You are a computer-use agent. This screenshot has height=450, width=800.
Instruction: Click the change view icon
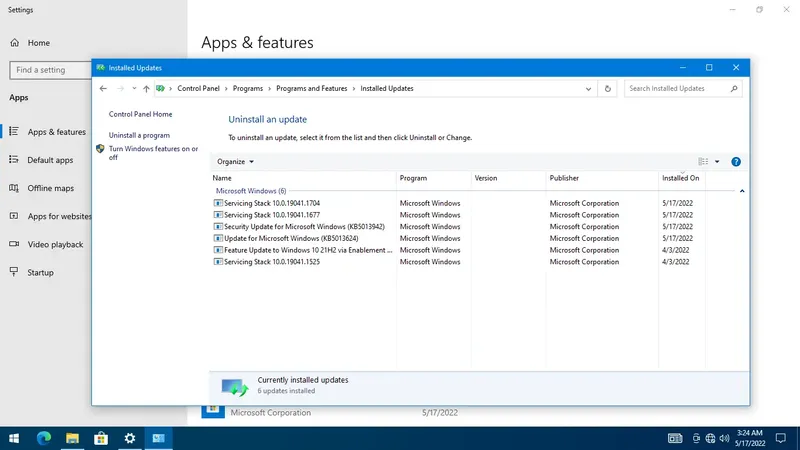click(703, 161)
